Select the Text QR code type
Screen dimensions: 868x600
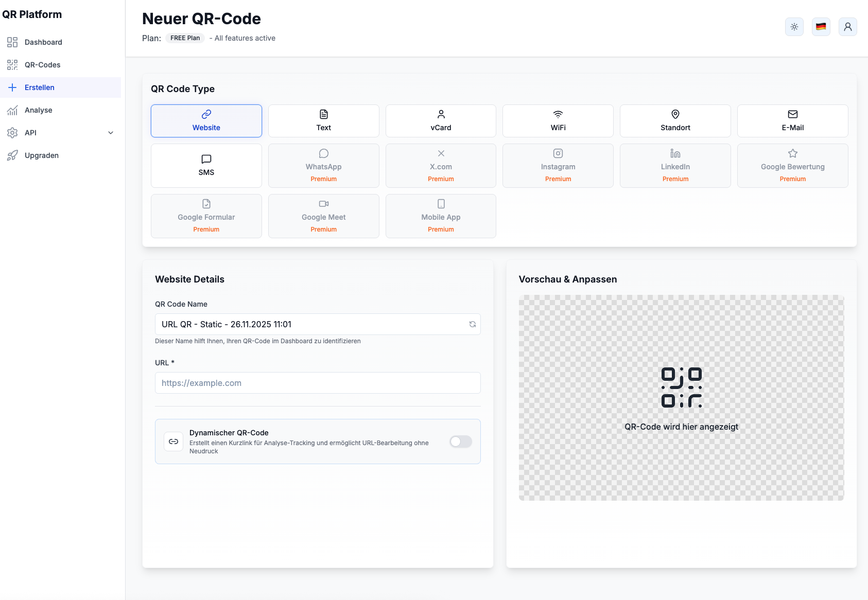(x=324, y=121)
